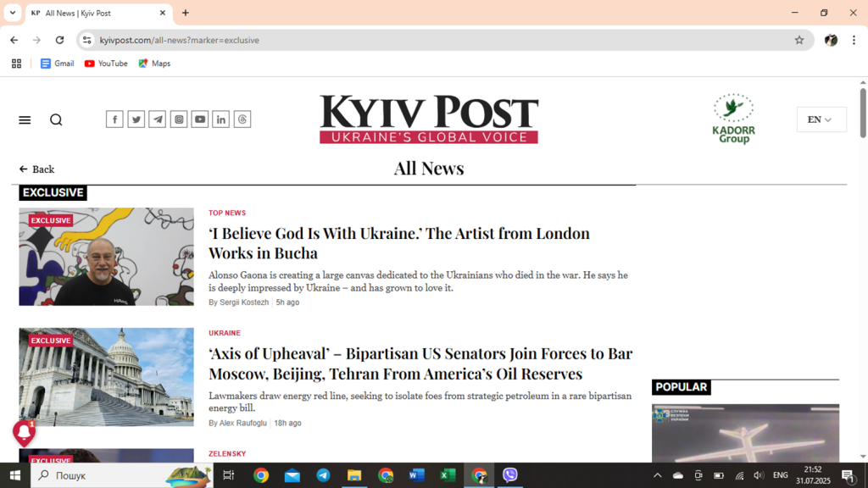Screen dimensions: 868x488
Task: Open Telegram from the taskbar
Action: 323,475
